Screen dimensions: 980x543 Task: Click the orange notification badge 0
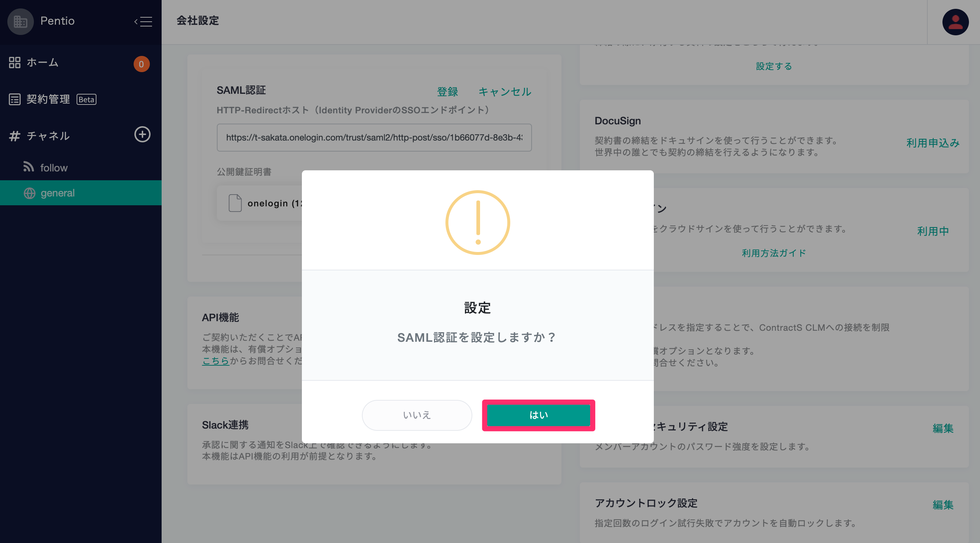tap(141, 64)
